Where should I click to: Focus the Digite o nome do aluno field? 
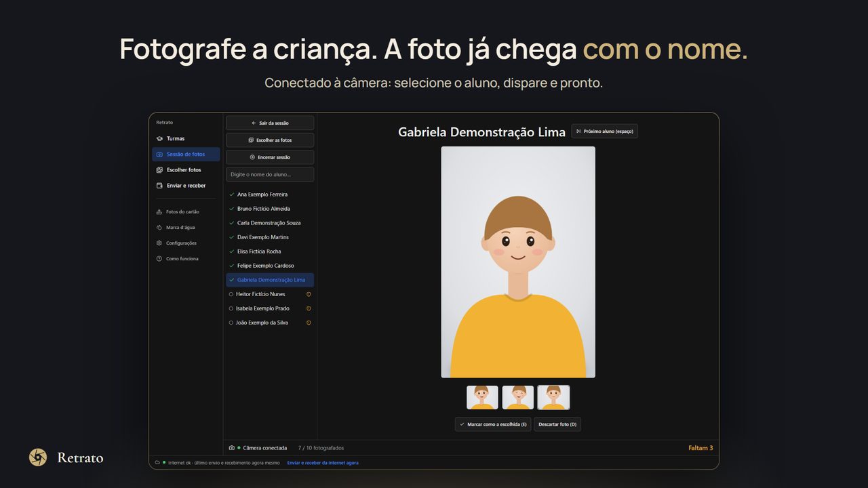270,174
